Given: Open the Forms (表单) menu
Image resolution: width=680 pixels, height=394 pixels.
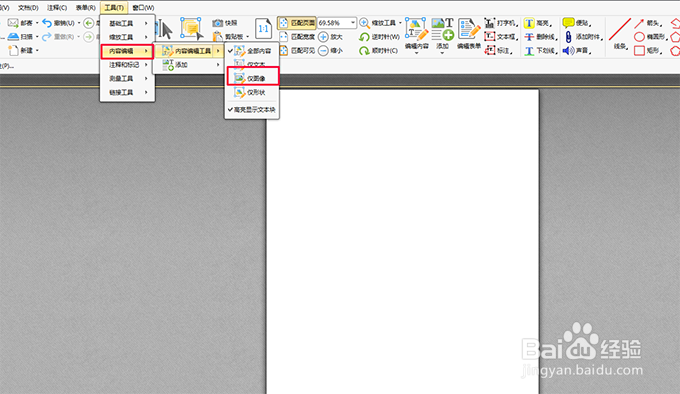Looking at the screenshot, I should tap(85, 8).
